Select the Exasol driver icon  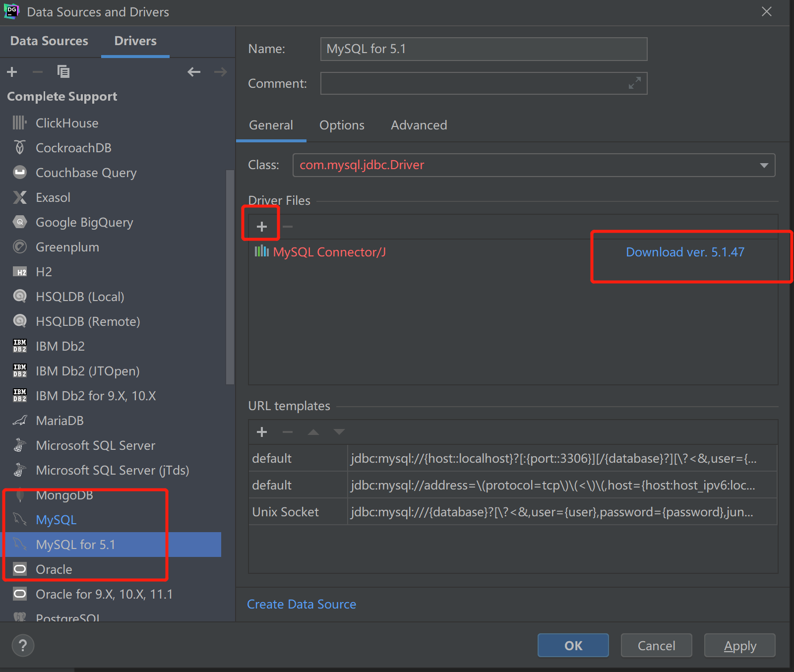20,197
